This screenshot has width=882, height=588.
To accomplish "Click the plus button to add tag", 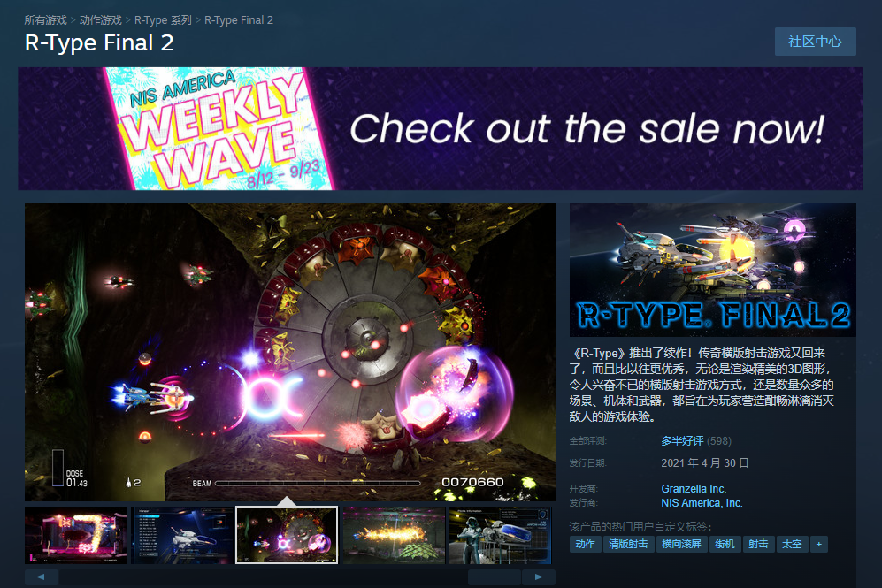I will [x=819, y=544].
